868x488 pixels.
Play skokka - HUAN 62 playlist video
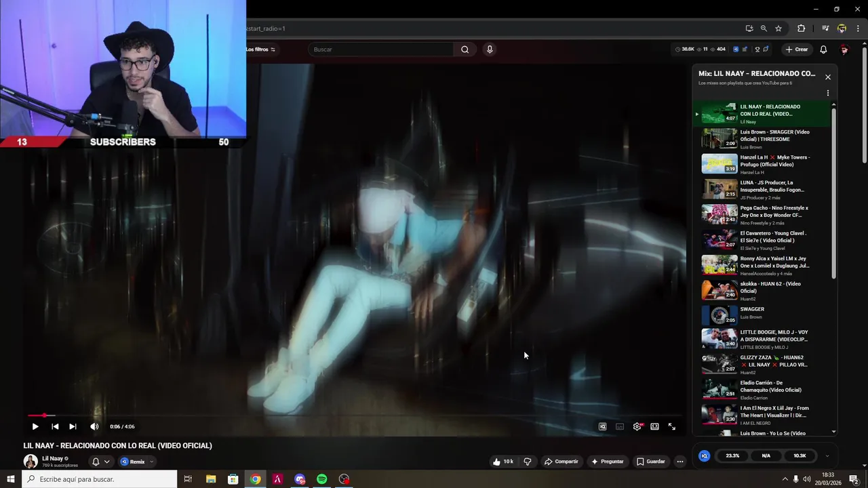[762, 291]
